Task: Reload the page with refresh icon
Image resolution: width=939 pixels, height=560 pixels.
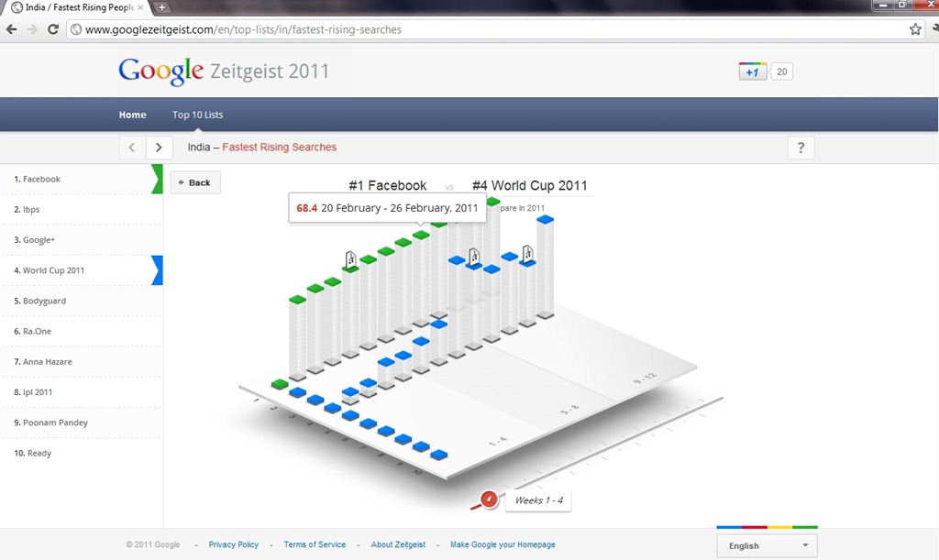Action: pyautogui.click(x=53, y=29)
